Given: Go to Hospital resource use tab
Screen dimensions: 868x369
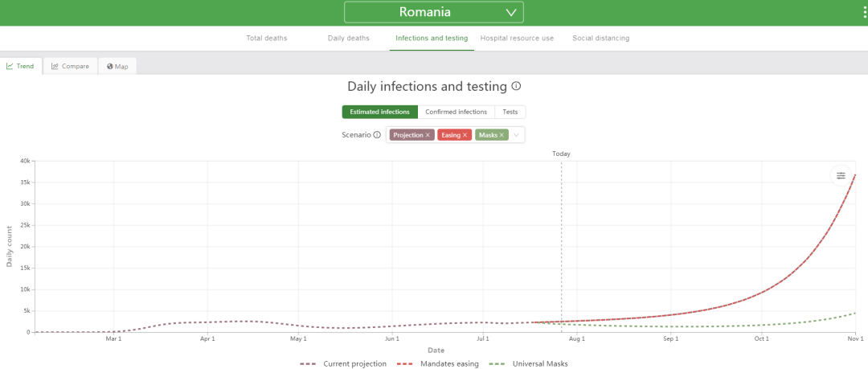Looking at the screenshot, I should (x=517, y=39).
